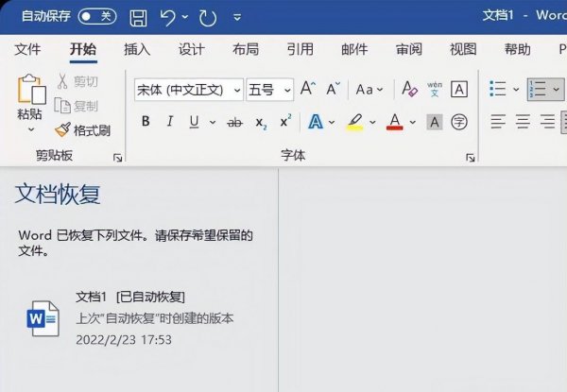Click center alignment icon

523,122
